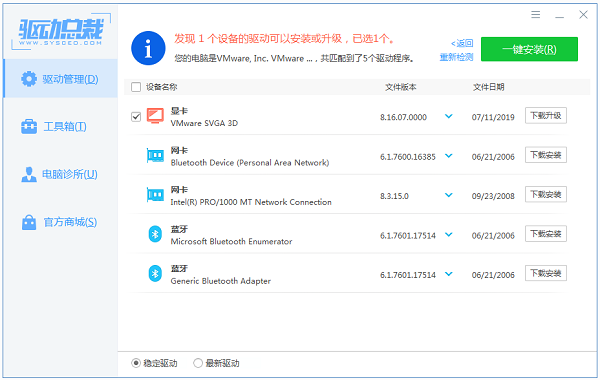Select the 稳定驱动 radio button
Viewport: 600px width, 380px height.
click(x=136, y=363)
